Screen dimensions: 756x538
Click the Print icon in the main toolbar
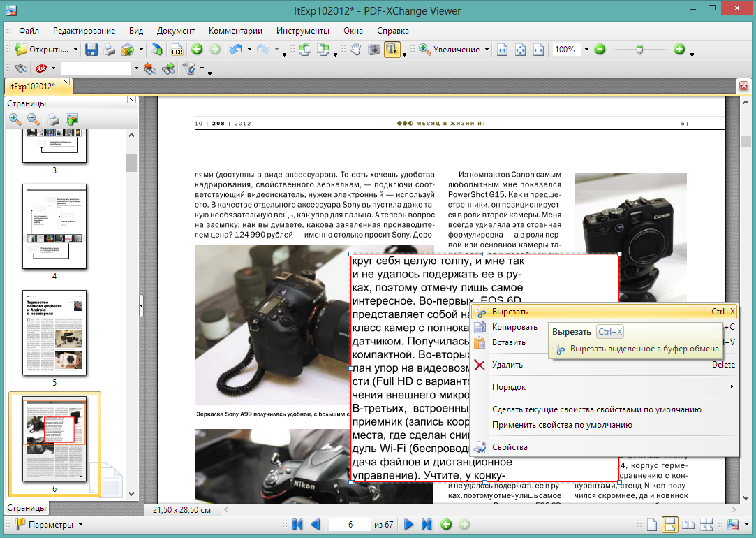(110, 49)
